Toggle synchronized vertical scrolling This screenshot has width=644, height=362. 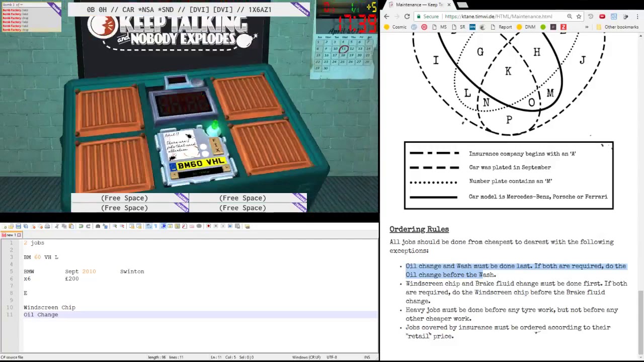pos(131,226)
